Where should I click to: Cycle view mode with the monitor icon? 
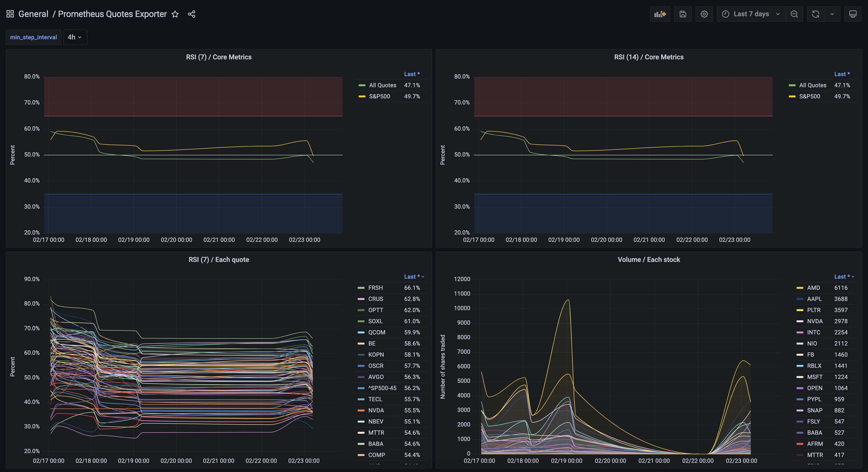pos(852,14)
